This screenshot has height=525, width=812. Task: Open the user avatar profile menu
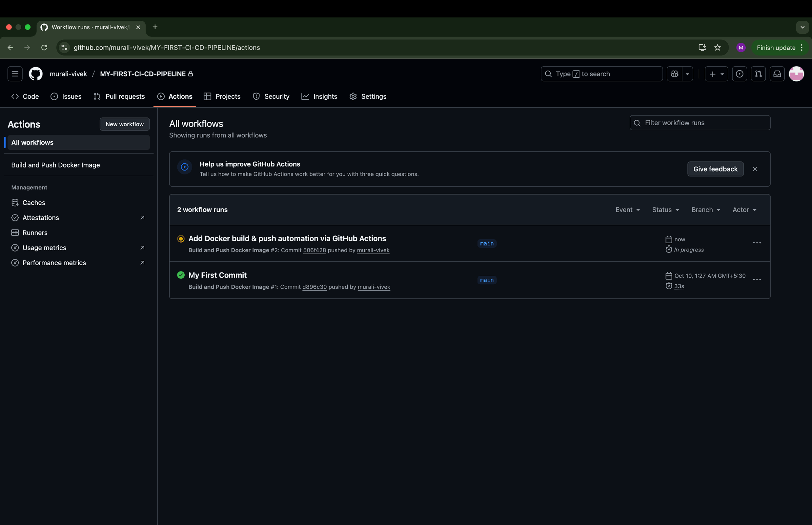796,74
